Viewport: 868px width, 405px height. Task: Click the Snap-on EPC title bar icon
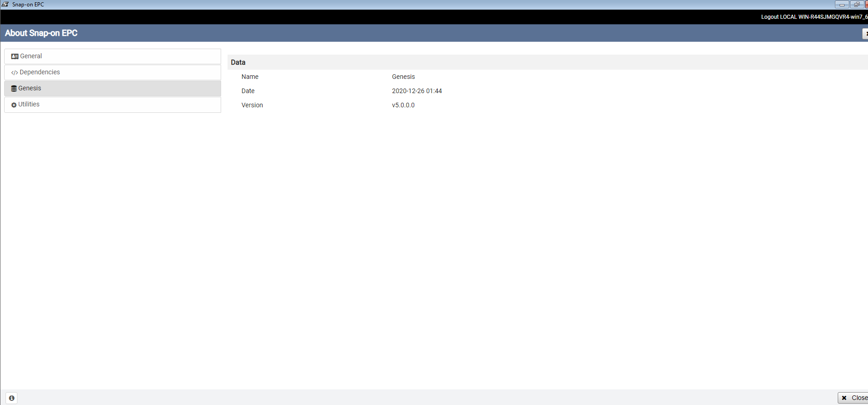pos(6,5)
